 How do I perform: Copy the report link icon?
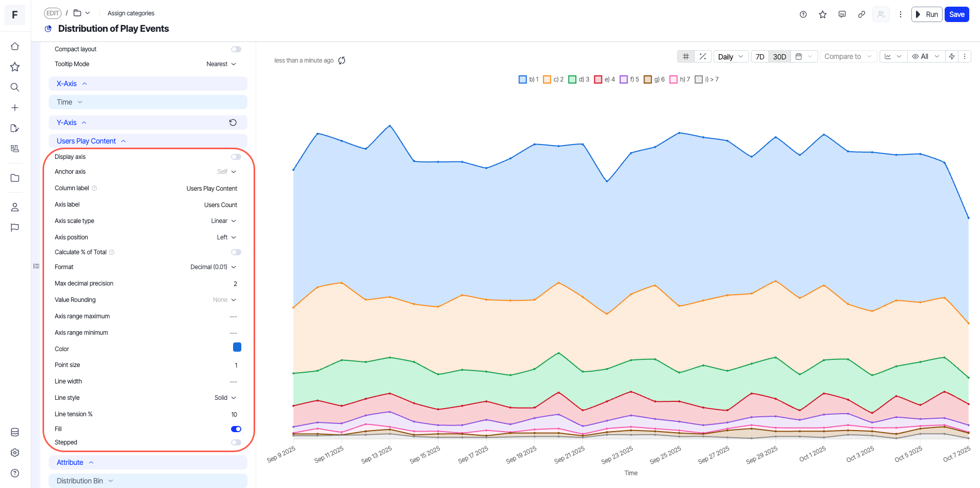(862, 14)
